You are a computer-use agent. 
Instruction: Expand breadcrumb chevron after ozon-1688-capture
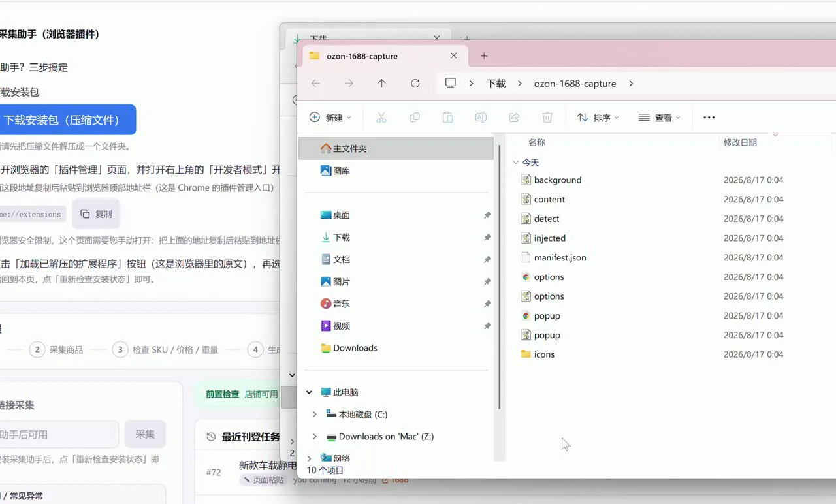(631, 84)
